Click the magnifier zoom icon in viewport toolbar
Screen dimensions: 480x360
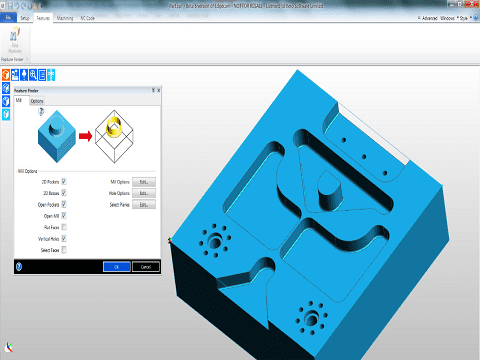click(x=33, y=75)
